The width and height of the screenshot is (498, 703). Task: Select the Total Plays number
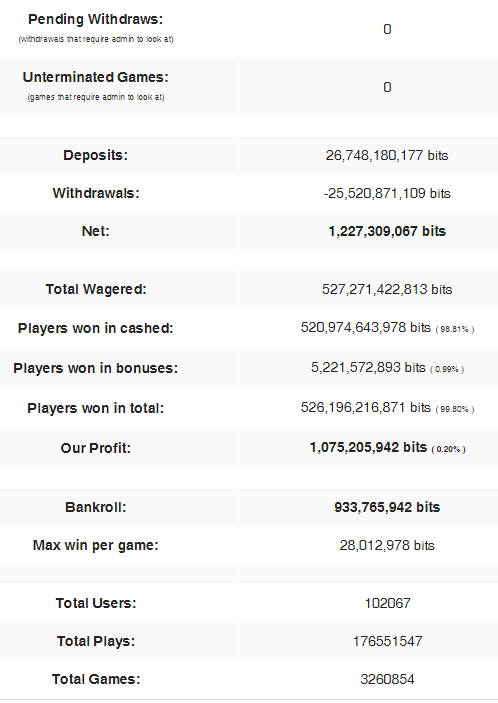[387, 641]
